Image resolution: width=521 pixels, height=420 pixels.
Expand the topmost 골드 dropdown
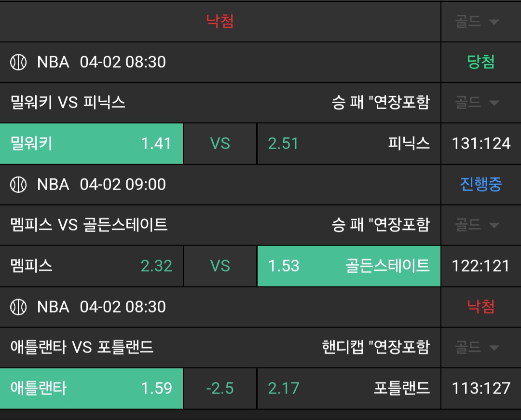pos(477,22)
